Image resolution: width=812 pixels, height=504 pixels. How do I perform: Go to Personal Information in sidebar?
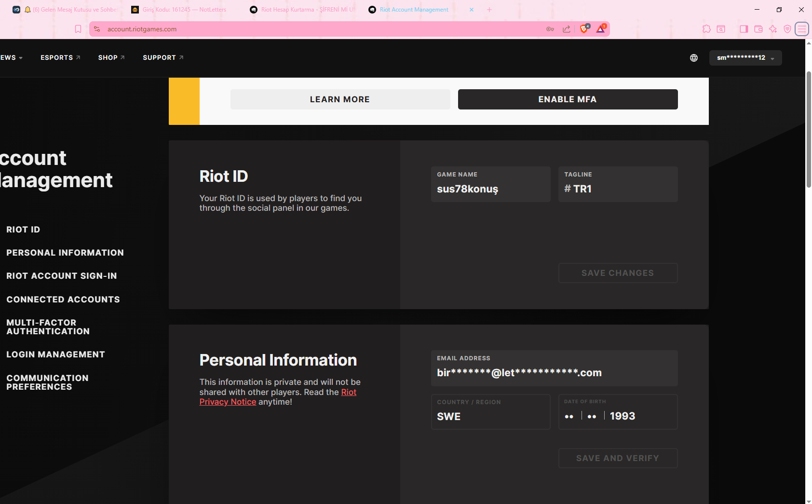pyautogui.click(x=65, y=253)
